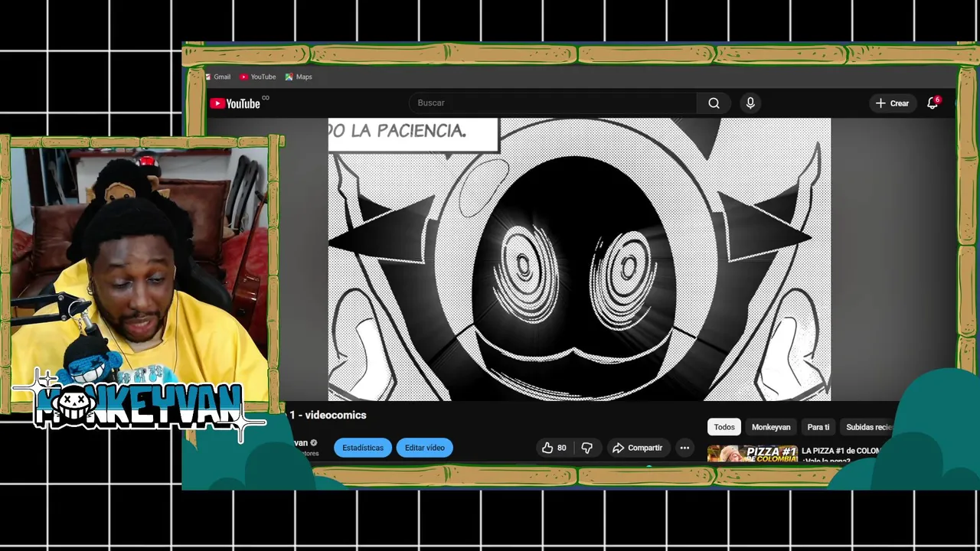Image resolution: width=980 pixels, height=551 pixels.
Task: Click the Editar vídeo button
Action: pos(425,448)
